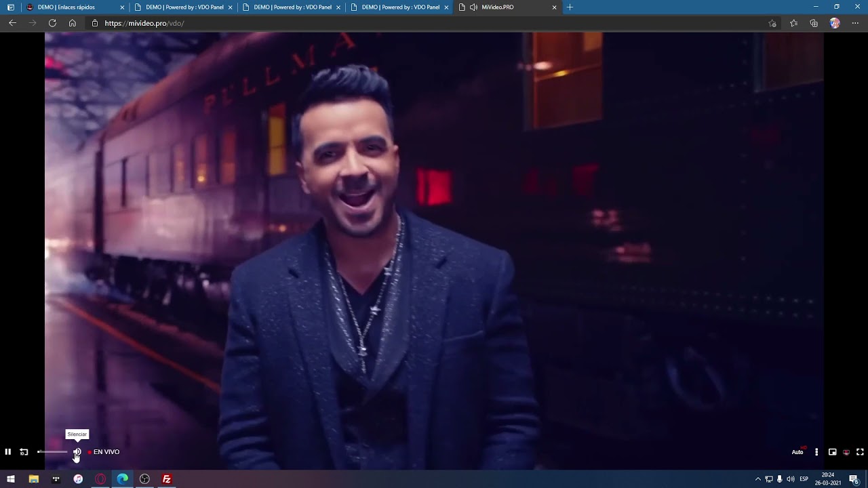Open the player's three-dot options menu
This screenshot has width=868, height=488.
(816, 452)
